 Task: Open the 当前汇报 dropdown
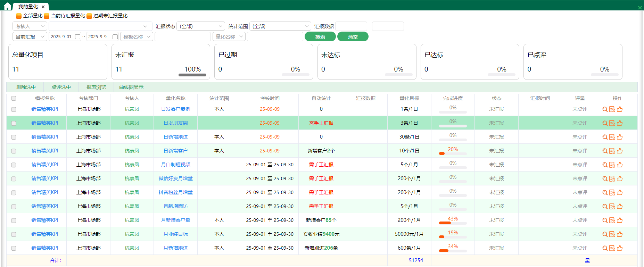[30, 37]
